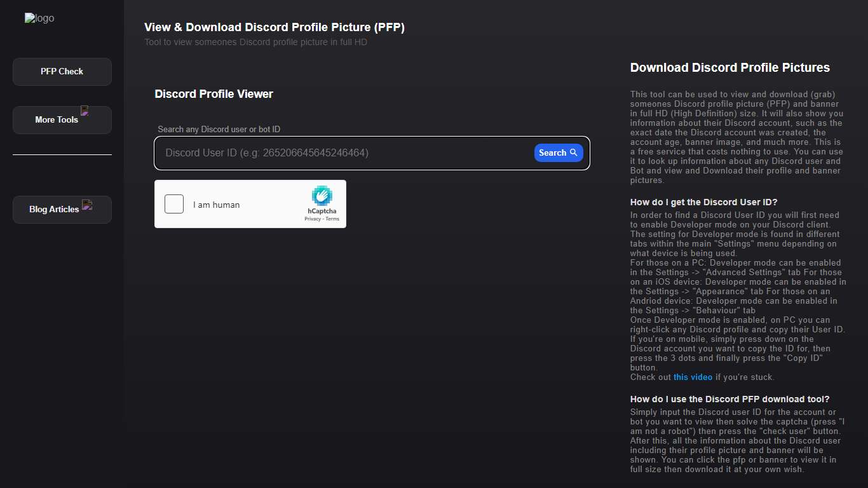Check the "I am human" checkbox
The width and height of the screenshot is (868, 488).
(173, 204)
